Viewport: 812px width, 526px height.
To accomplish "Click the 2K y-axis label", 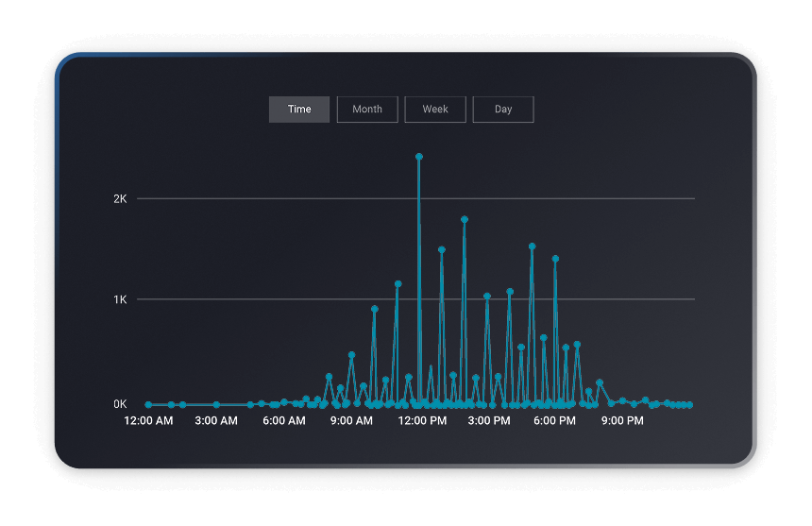I will (x=120, y=199).
